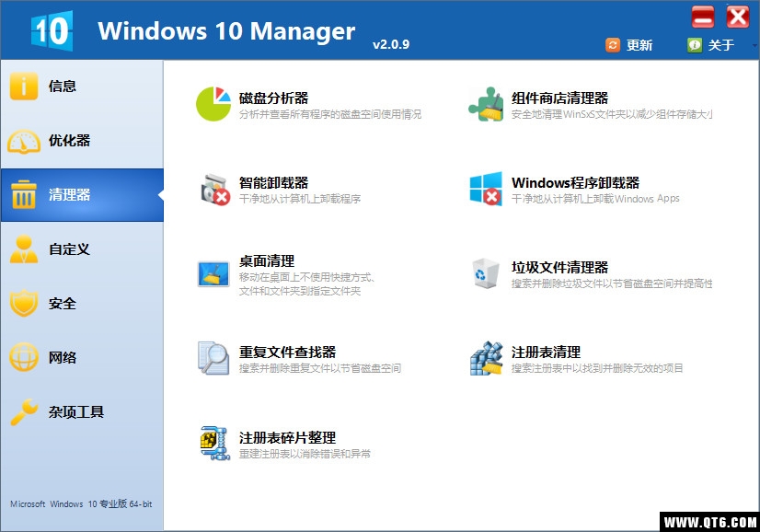
Task: Click the Windows 10 logo in header
Action: (52, 30)
